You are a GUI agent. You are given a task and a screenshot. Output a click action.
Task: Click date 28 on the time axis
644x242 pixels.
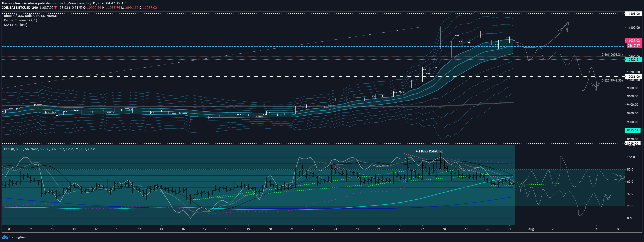444,229
